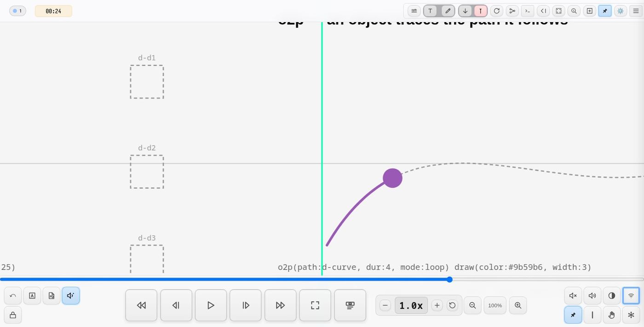Click the 100% zoom level button
This screenshot has height=327, width=644.
(495, 305)
